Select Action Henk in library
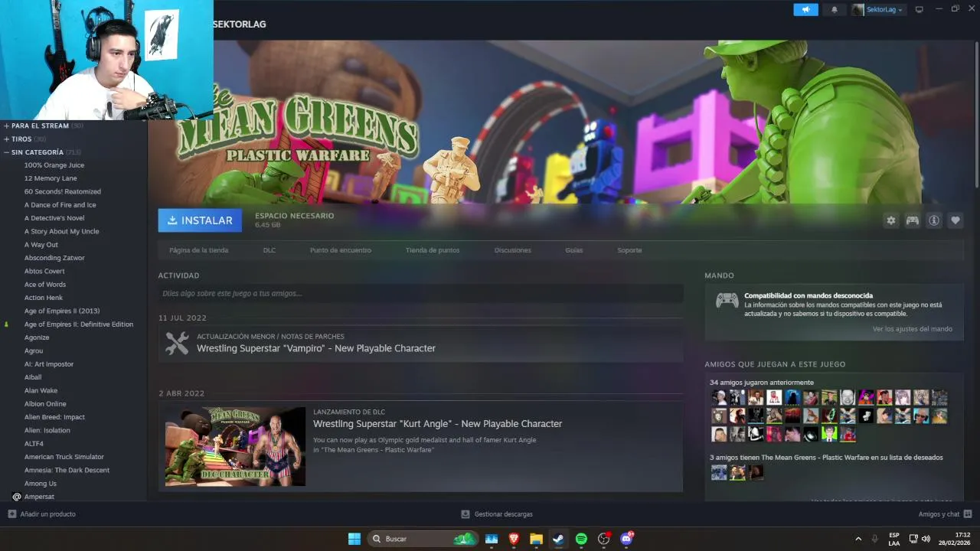The width and height of the screenshot is (980, 551). (44, 298)
